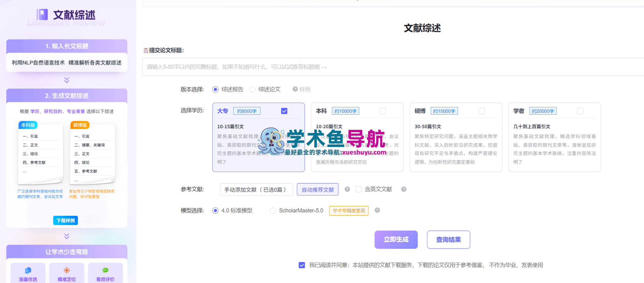Image resolution: width=644 pixels, height=283 pixels.
Task: Open the help icon beside ScholarMaster-5.0 badge
Action: tap(377, 211)
